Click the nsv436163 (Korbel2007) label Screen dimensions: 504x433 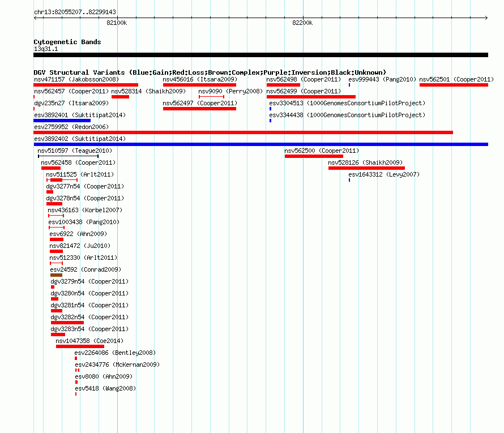85,210
